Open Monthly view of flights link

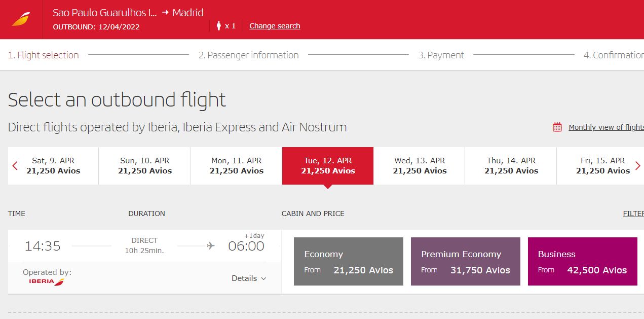point(606,127)
